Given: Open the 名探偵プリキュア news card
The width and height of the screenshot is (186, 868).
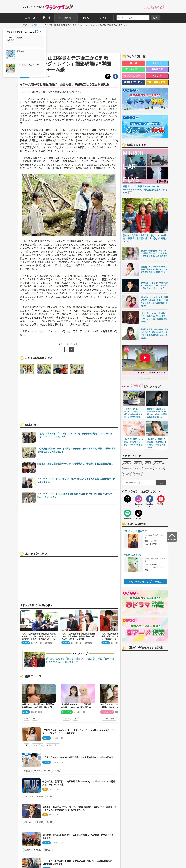Looking at the screenshot, I should [x=78, y=696].
